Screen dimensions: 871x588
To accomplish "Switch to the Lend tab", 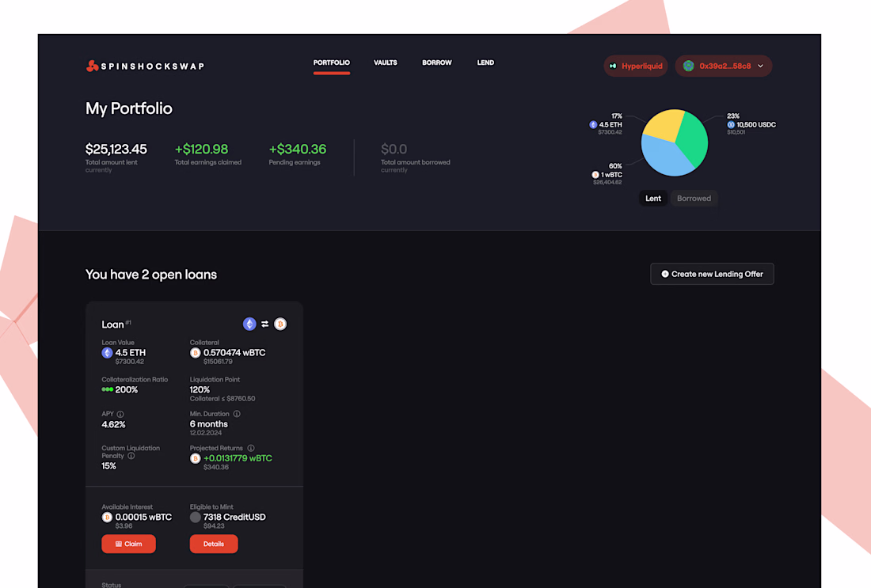I will click(x=485, y=63).
